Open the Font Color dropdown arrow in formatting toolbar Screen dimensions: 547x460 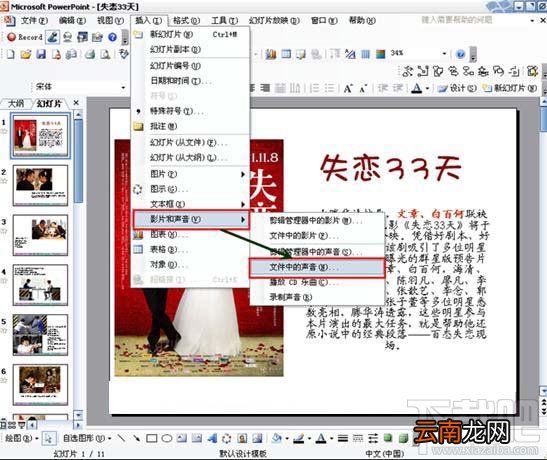427,89
